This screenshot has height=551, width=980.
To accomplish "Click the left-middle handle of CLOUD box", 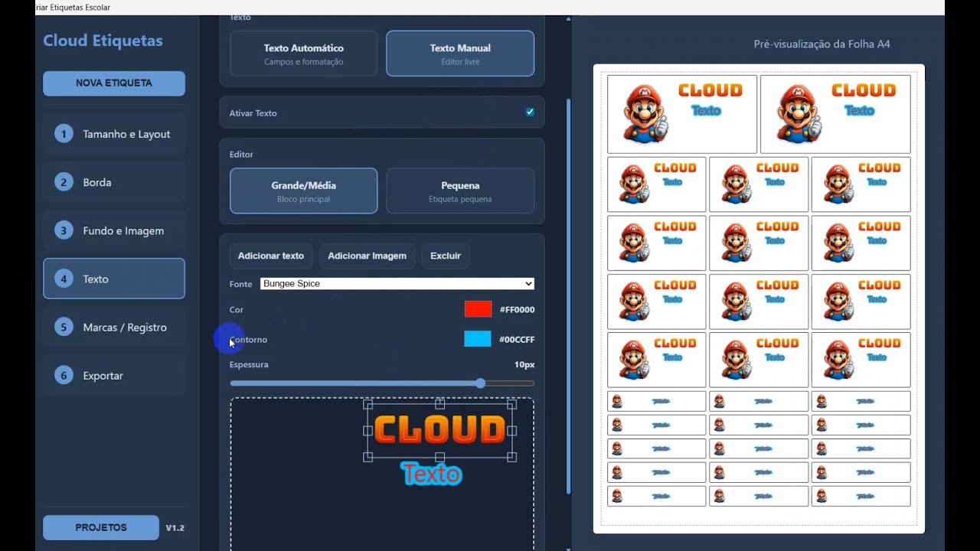I will tap(367, 431).
